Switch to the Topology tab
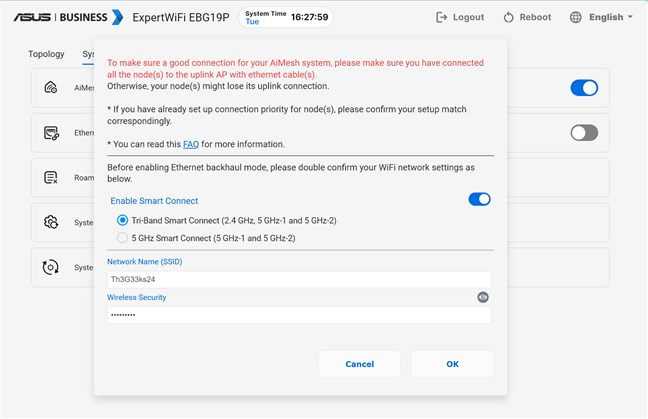Viewport: 648px width, 419px height. (x=46, y=54)
